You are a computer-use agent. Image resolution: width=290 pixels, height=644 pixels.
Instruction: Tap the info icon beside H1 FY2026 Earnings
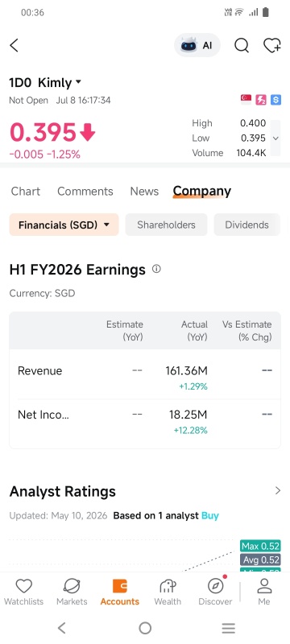tap(156, 269)
